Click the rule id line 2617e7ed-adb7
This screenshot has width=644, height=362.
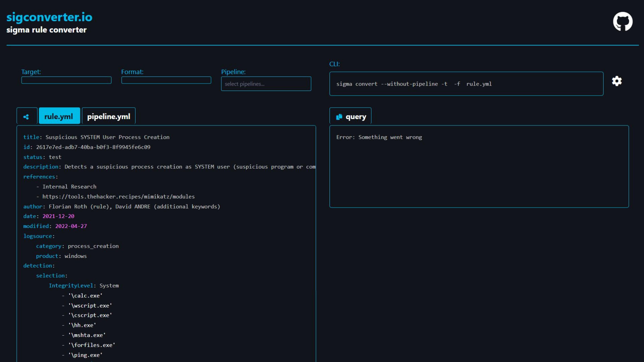click(x=87, y=147)
